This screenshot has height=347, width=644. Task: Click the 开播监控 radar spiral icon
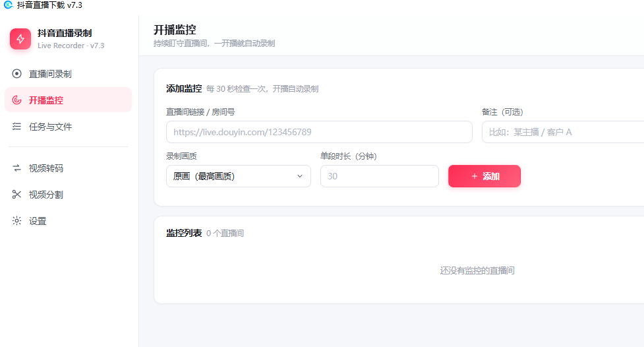[17, 100]
